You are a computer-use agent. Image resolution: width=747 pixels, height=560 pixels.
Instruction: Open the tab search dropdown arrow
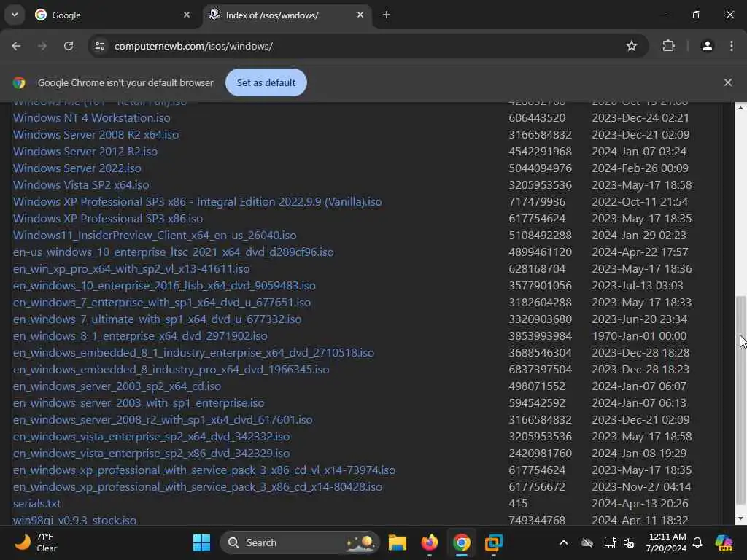(15, 15)
